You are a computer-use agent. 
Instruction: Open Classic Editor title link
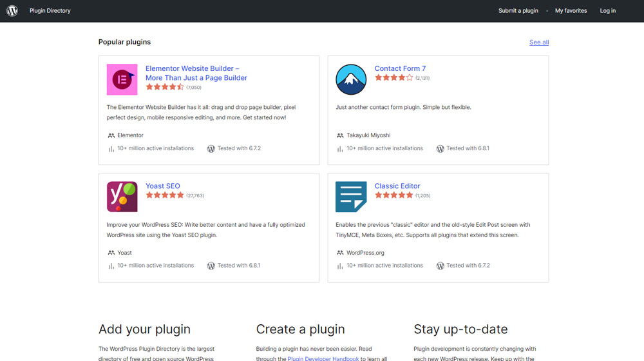[x=397, y=186]
